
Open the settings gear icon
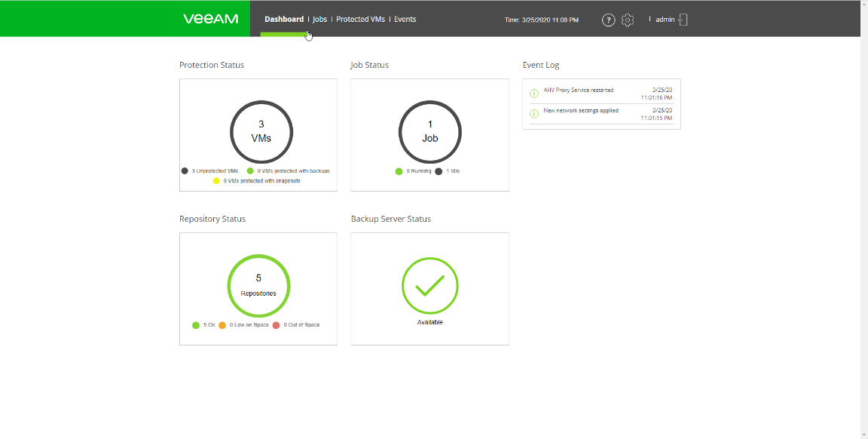[x=627, y=20]
